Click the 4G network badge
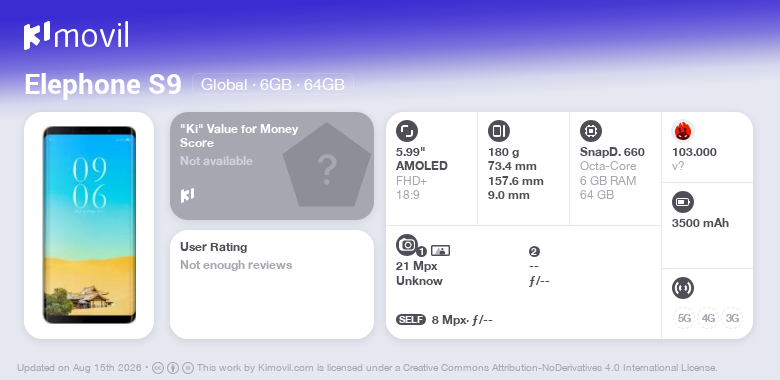 [708, 318]
